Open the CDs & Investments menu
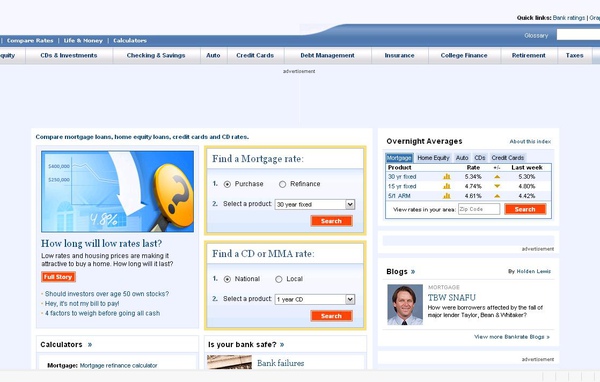The width and height of the screenshot is (600, 382). [69, 56]
